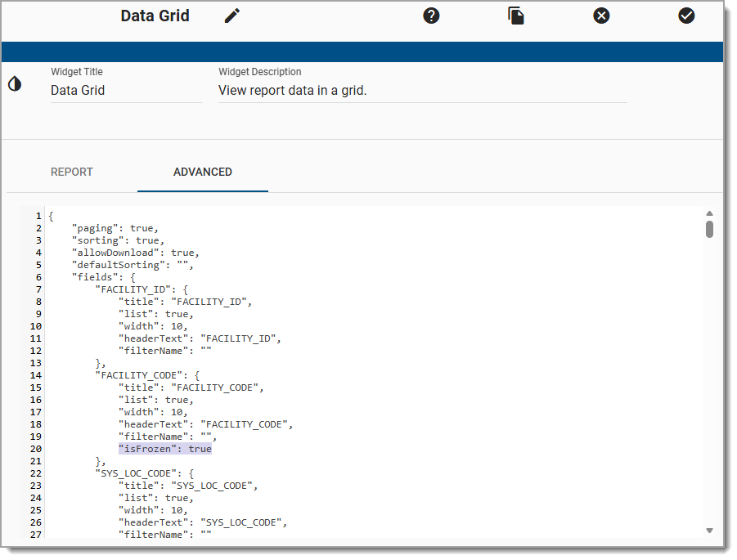This screenshot has width=737, height=560.
Task: Click the "paging": true line
Action: click(115, 228)
